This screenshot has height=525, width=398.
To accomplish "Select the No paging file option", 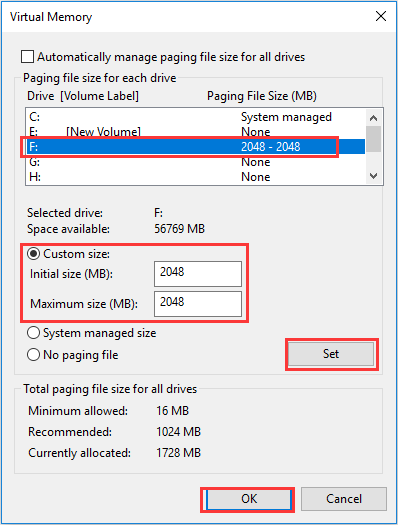I will point(33,355).
